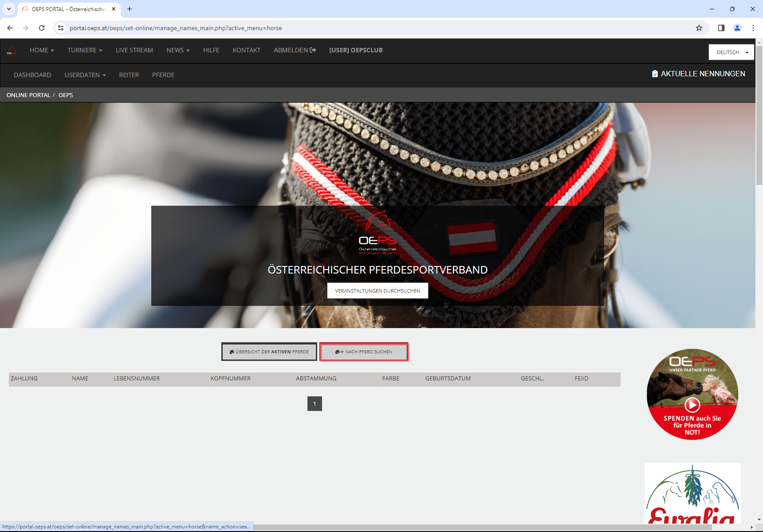This screenshot has height=532, width=763.
Task: Play the OEPS Partner Pferd donation video
Action: coord(692,405)
